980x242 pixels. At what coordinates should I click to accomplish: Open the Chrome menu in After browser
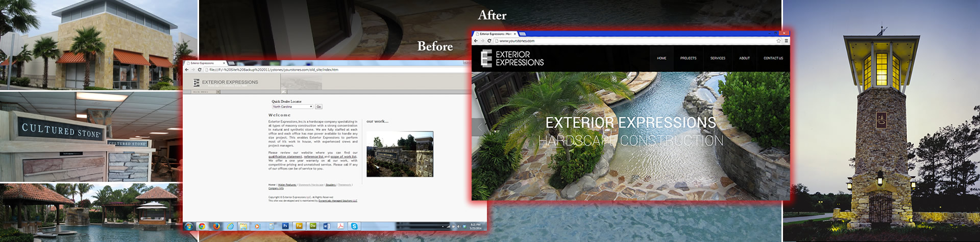(786, 41)
